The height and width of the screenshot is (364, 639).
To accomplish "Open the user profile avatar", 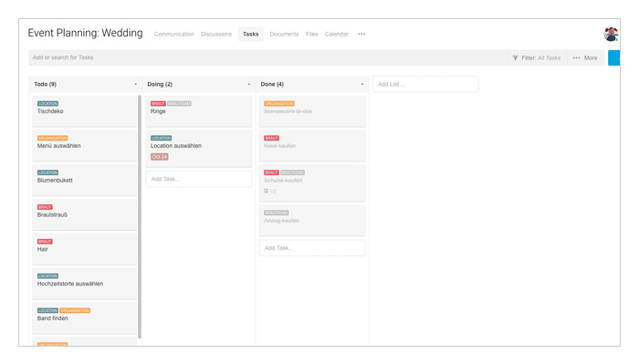I will [611, 34].
